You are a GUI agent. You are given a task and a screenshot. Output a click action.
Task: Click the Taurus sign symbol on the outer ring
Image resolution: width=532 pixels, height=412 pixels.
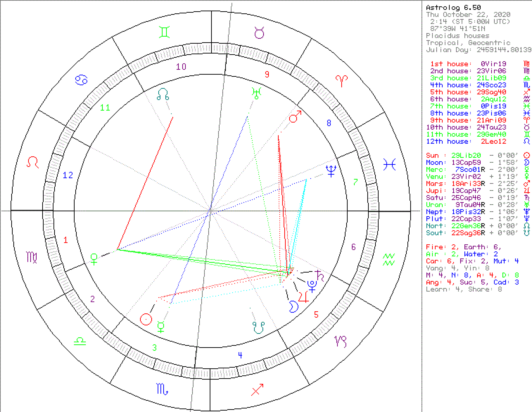259,33
